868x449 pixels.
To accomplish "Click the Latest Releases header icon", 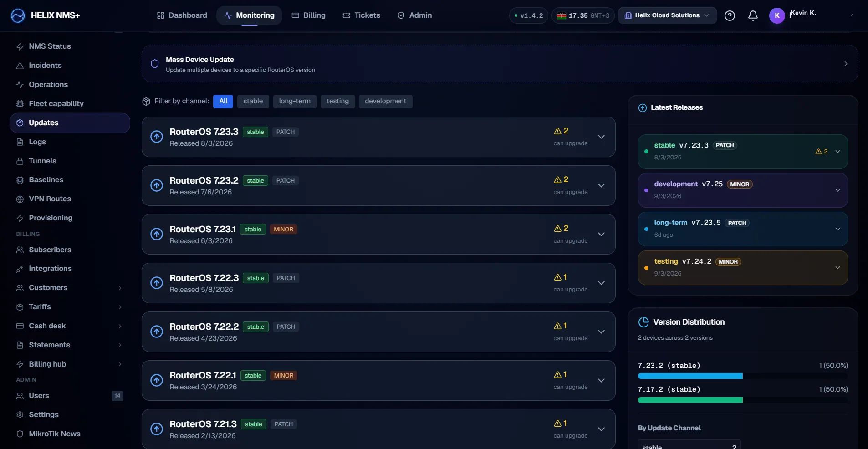I will [x=643, y=108].
